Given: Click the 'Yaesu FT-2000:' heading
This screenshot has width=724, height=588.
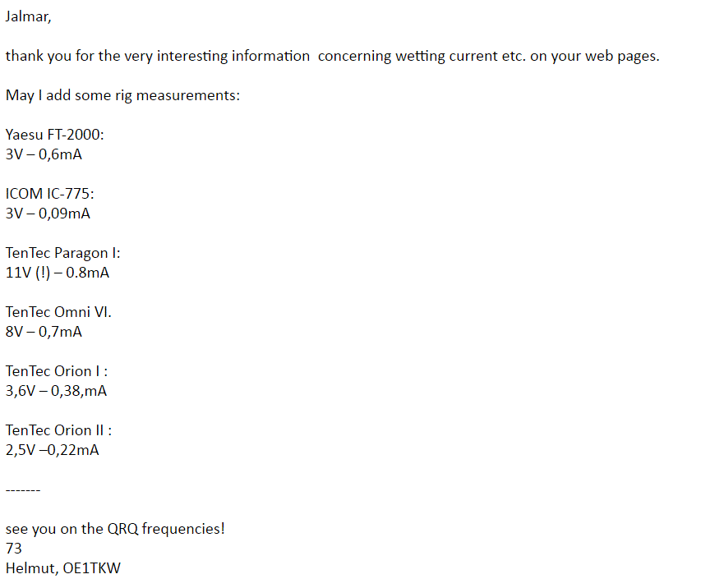Looking at the screenshot, I should [x=55, y=135].
